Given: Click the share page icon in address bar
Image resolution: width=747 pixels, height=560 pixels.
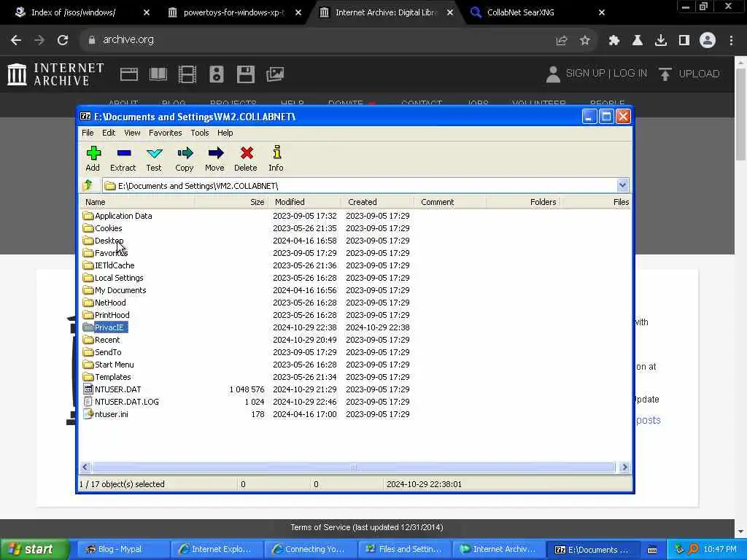Looking at the screenshot, I should click(x=562, y=41).
